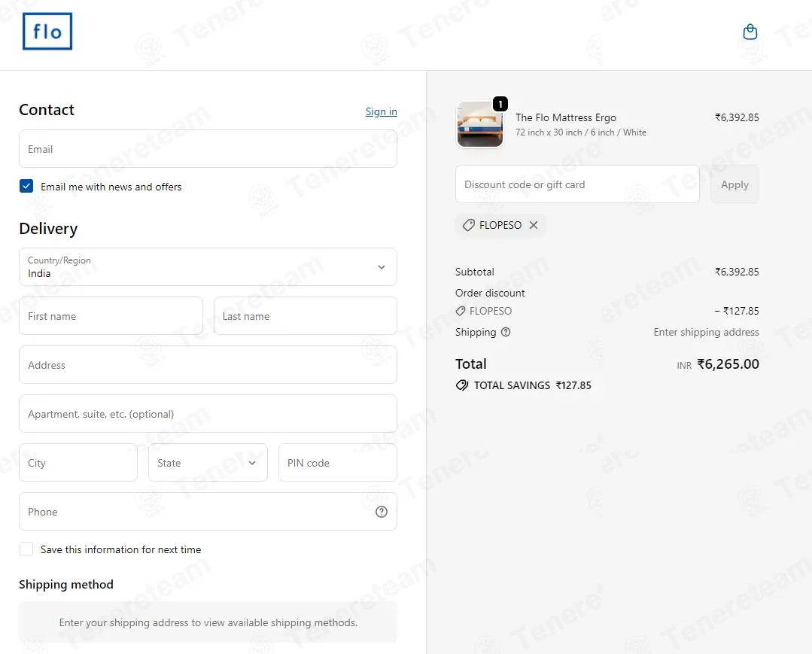The width and height of the screenshot is (812, 654).
Task: Click the Contact heading
Action: pyautogui.click(x=47, y=110)
